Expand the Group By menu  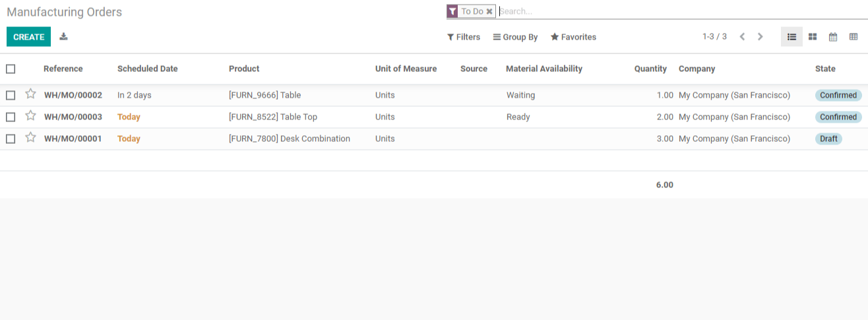click(x=515, y=37)
